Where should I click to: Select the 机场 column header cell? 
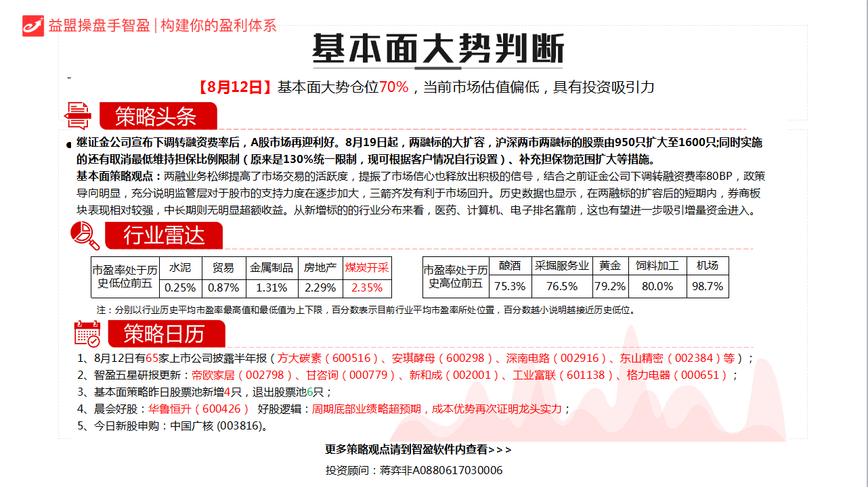tap(708, 266)
